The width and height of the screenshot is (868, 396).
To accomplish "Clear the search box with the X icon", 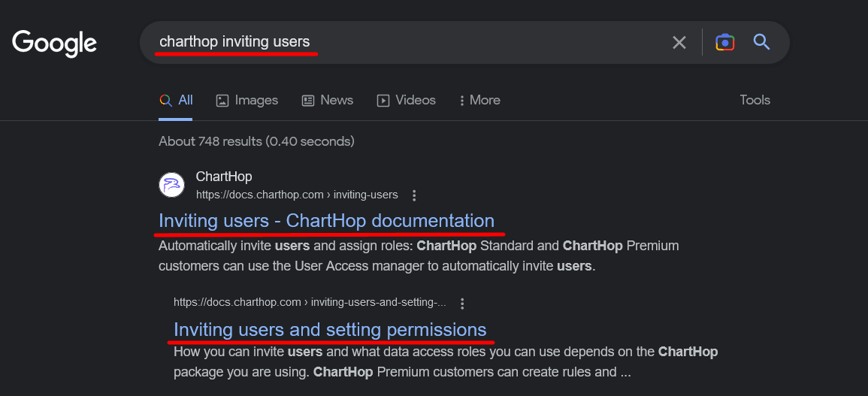I will point(679,43).
